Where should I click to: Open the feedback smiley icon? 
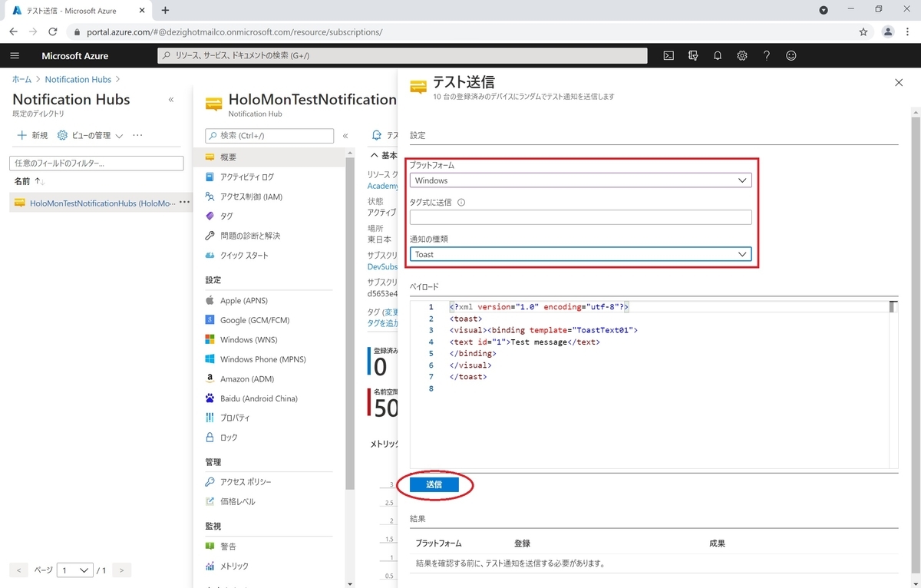click(791, 56)
